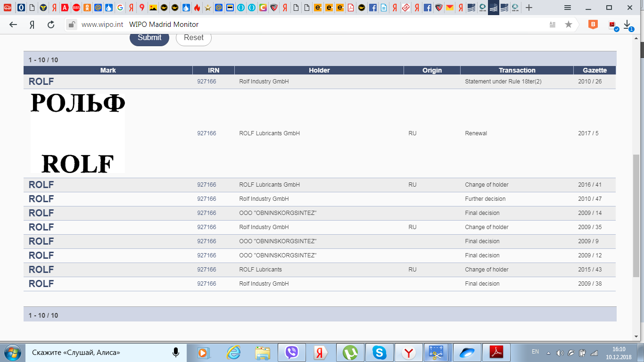The width and height of the screenshot is (644, 362).
Task: Switch to the gold star tab
Action: click(208, 8)
